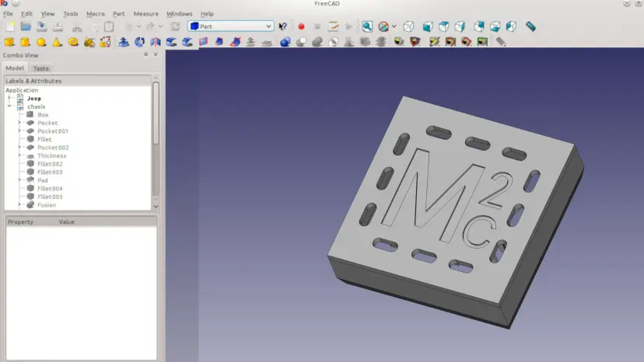Viewport: 644px width, 362px height.
Task: Select the Revolve tool
Action: click(x=140, y=42)
